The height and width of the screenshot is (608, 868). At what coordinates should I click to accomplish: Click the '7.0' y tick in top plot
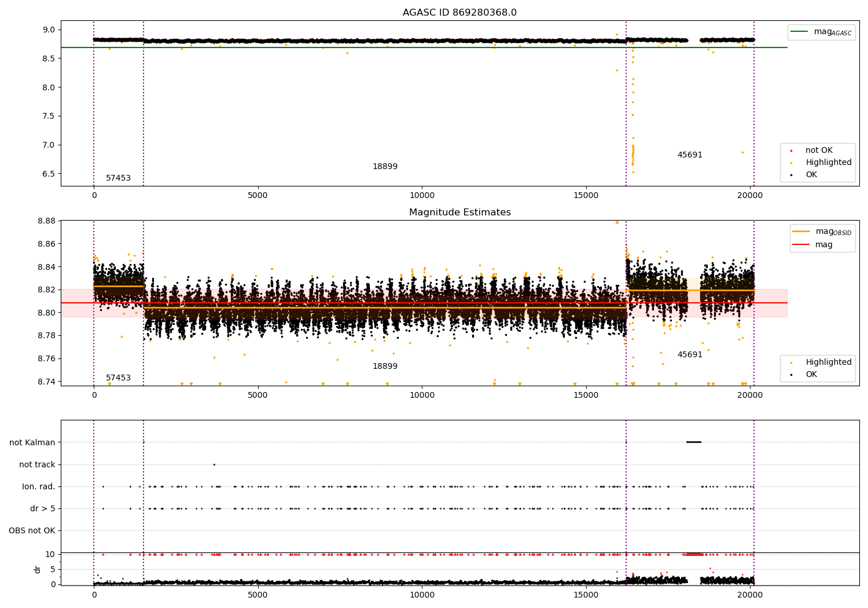[x=49, y=145]
